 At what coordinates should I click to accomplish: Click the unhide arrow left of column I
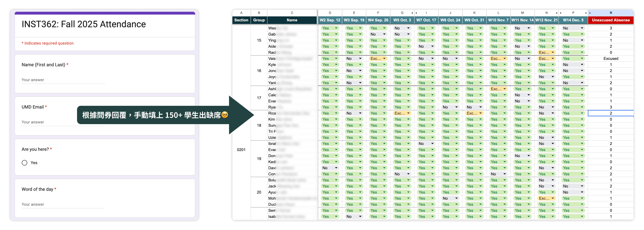416,13
